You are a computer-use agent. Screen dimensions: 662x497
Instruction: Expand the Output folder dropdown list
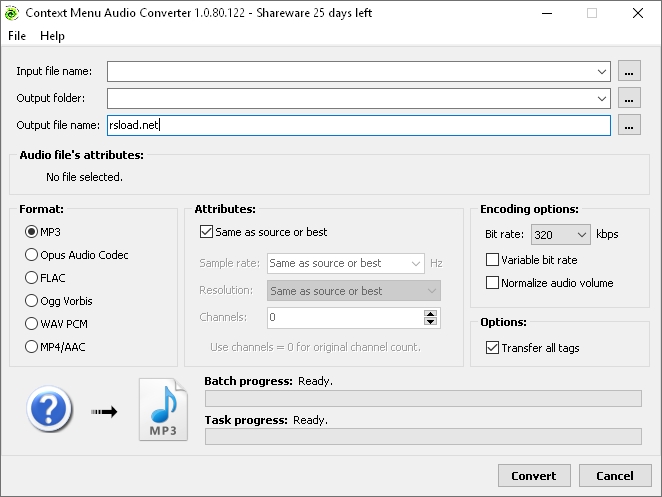tap(601, 98)
